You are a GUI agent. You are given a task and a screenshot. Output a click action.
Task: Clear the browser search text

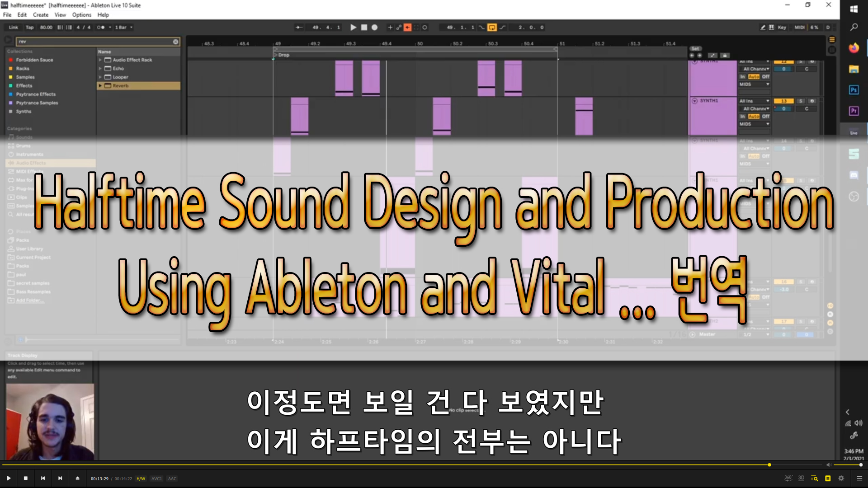tap(175, 42)
